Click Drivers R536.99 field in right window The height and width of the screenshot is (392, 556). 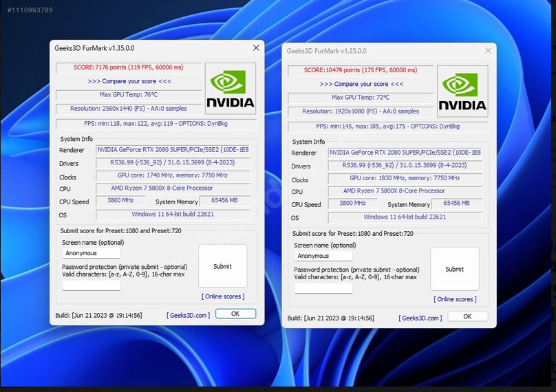(405, 166)
